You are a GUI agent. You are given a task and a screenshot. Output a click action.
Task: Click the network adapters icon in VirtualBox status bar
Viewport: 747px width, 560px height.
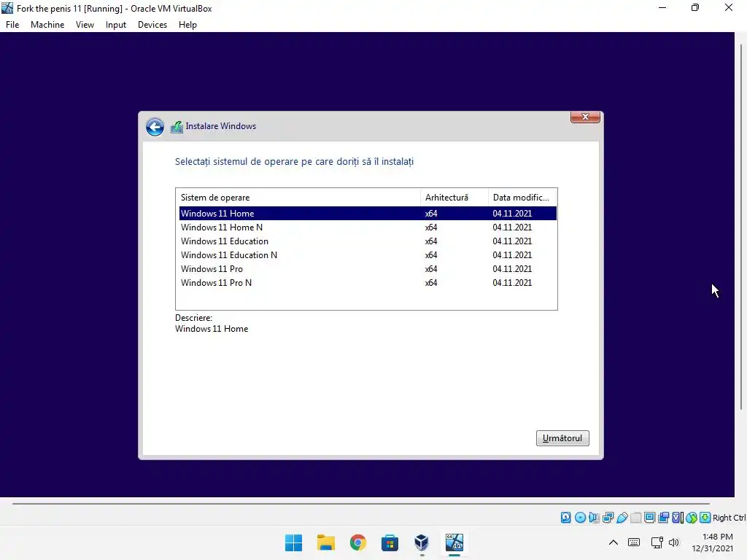(608, 518)
